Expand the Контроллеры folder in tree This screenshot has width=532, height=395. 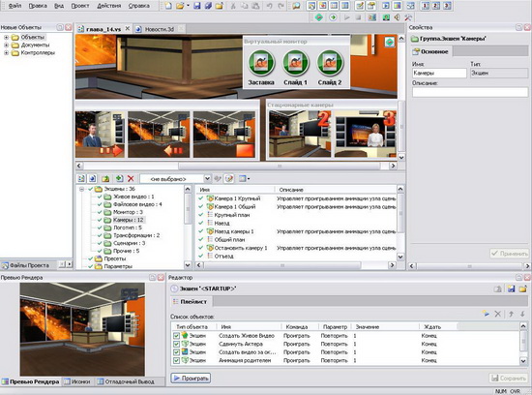pyautogui.click(x=6, y=52)
